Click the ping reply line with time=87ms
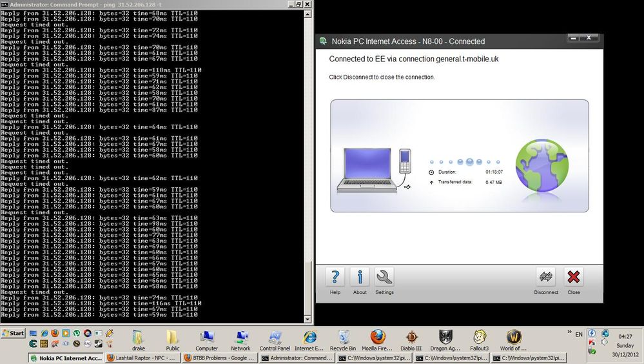This screenshot has height=364, width=644. pyautogui.click(x=99, y=110)
